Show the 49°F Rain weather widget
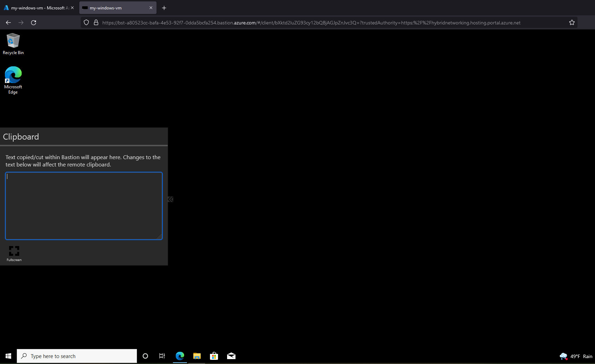The height and width of the screenshot is (364, 595). click(x=576, y=356)
